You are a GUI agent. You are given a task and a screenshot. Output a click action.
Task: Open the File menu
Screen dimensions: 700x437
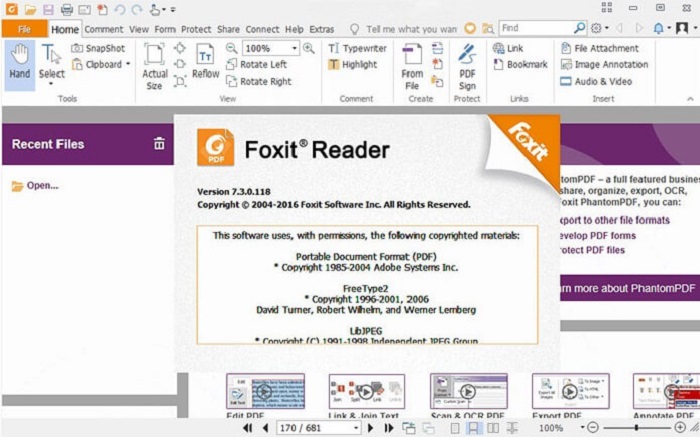click(24, 29)
